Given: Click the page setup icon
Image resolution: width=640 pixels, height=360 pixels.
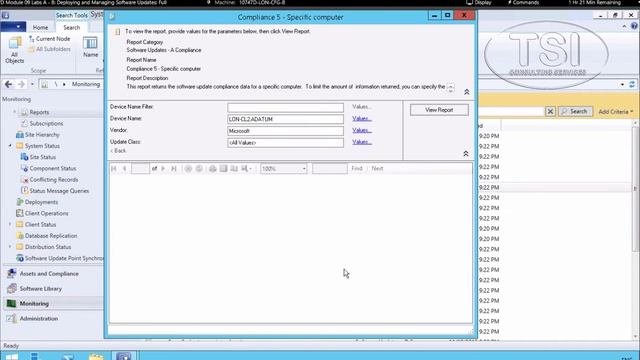Looking at the screenshot, I should tap(234, 169).
